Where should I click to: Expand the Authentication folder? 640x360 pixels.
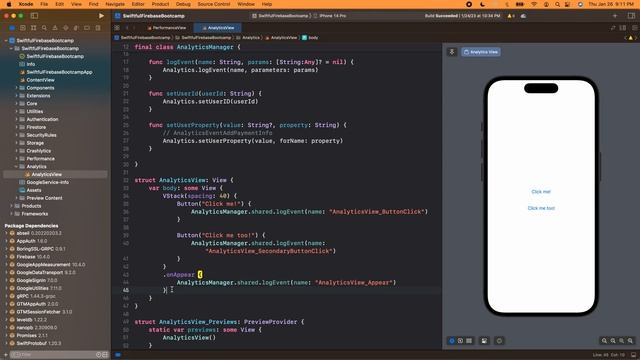coord(17,119)
